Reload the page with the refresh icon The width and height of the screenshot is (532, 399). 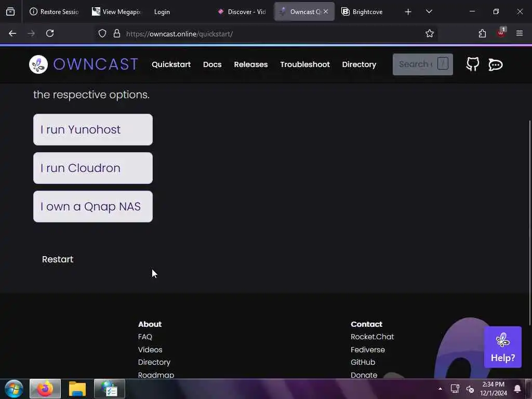50,33
